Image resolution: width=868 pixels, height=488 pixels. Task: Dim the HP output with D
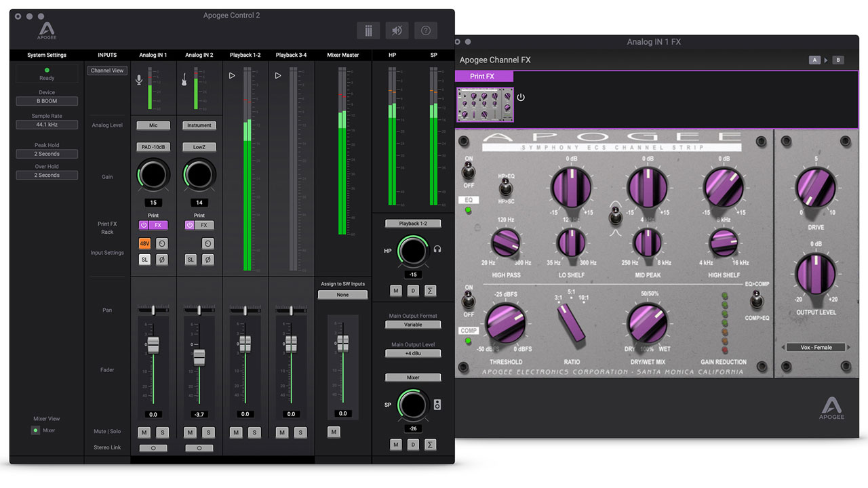[x=413, y=291]
